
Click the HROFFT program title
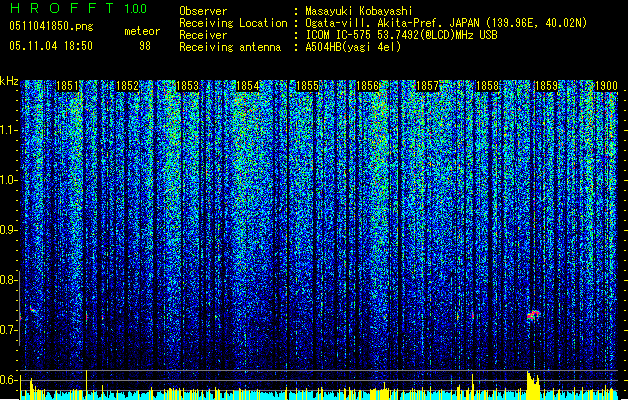pos(62,8)
